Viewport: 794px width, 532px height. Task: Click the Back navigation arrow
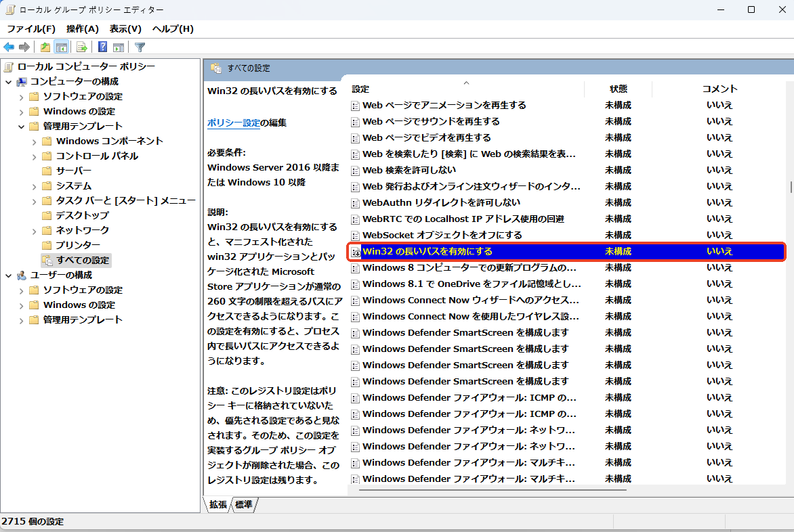pyautogui.click(x=9, y=47)
